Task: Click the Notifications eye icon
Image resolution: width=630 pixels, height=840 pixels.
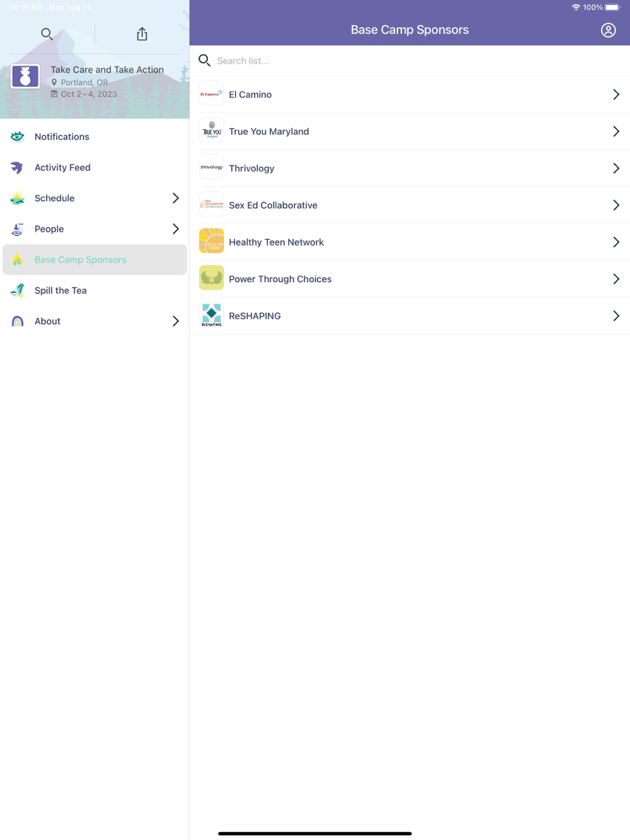Action: coord(18,137)
